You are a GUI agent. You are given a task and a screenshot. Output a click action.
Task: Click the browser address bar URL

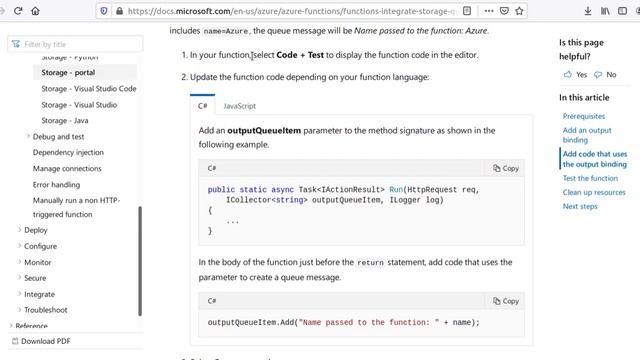tap(292, 11)
